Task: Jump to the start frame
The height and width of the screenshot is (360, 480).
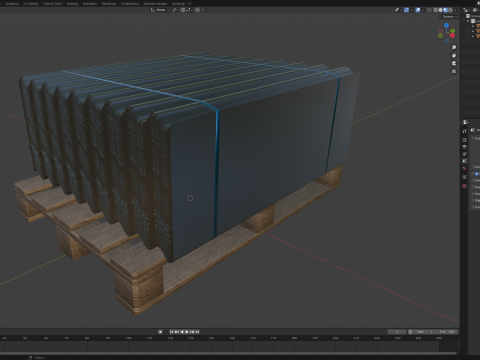Action: (172, 332)
